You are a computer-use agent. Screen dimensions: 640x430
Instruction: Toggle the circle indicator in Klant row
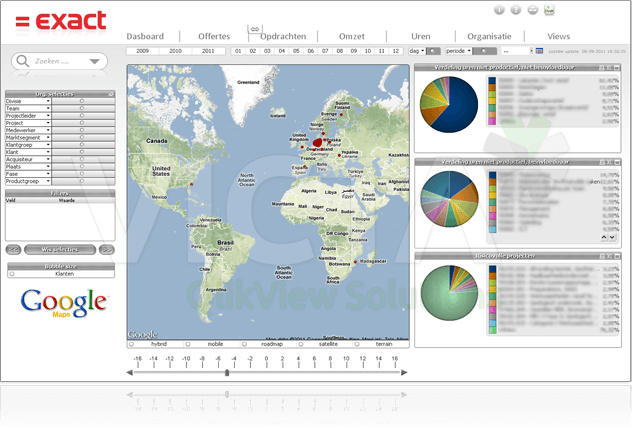point(82,152)
